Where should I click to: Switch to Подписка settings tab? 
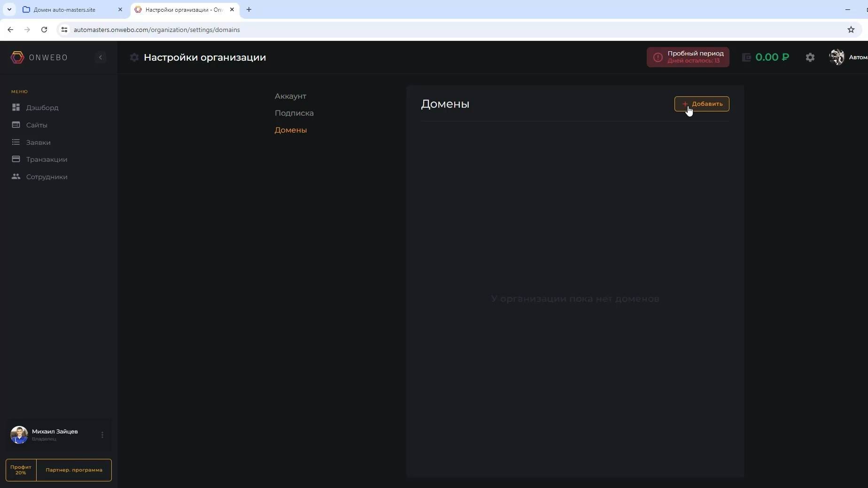tap(294, 113)
